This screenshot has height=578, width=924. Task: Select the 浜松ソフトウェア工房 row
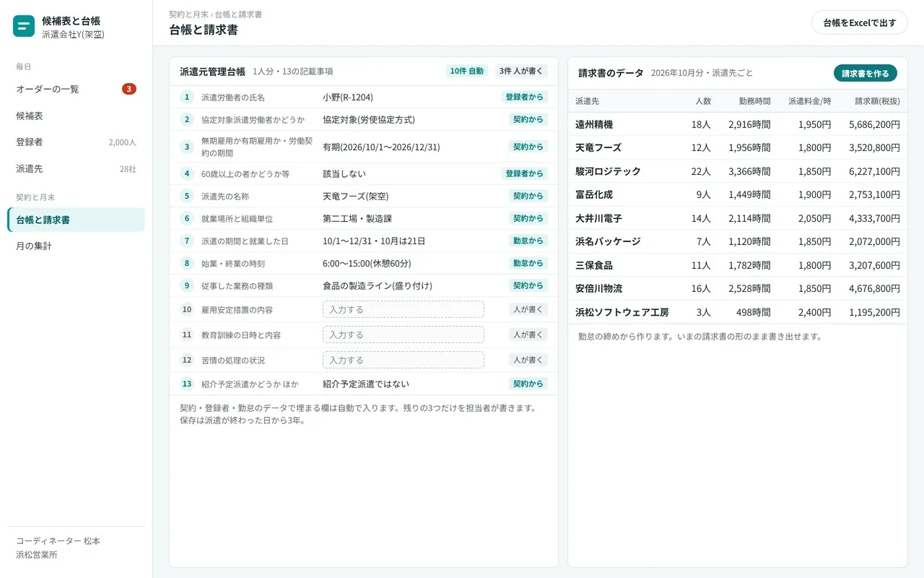click(x=738, y=312)
